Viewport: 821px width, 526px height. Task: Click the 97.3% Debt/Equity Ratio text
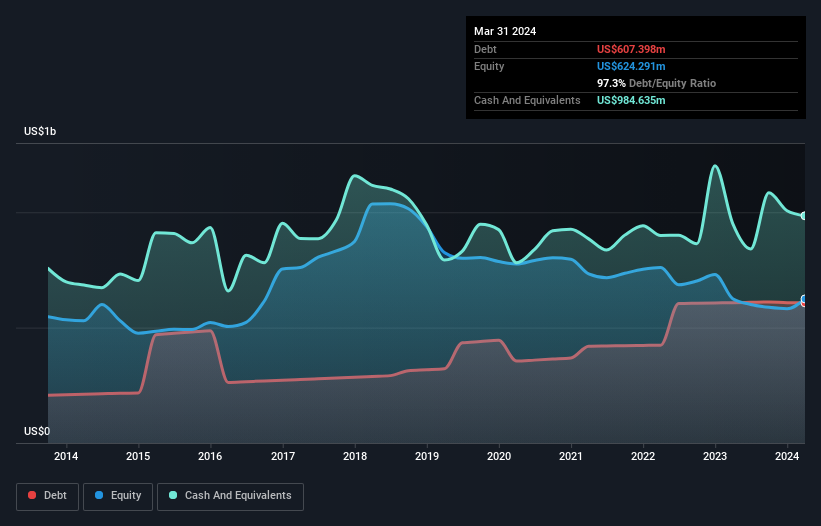[656, 83]
